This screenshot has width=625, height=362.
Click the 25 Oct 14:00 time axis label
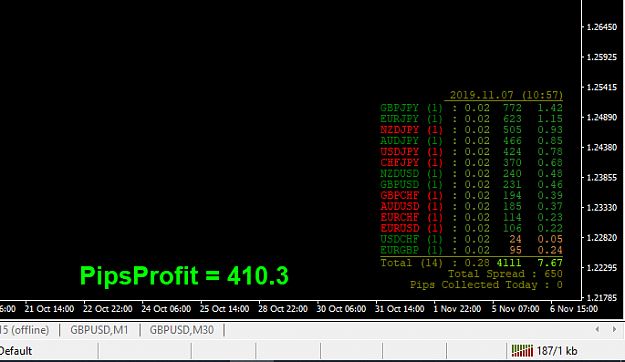224,309
